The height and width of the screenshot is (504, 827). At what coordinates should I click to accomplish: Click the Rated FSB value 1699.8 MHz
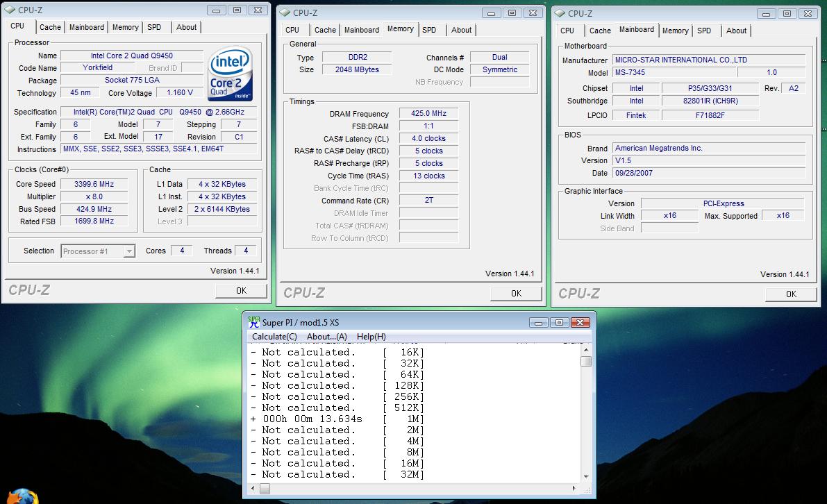(94, 221)
